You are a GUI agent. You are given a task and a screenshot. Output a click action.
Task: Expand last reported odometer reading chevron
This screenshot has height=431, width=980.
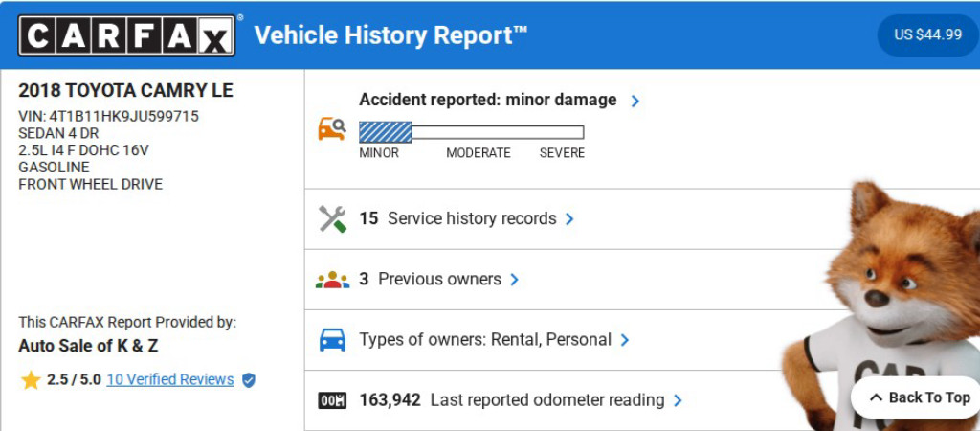(x=678, y=400)
